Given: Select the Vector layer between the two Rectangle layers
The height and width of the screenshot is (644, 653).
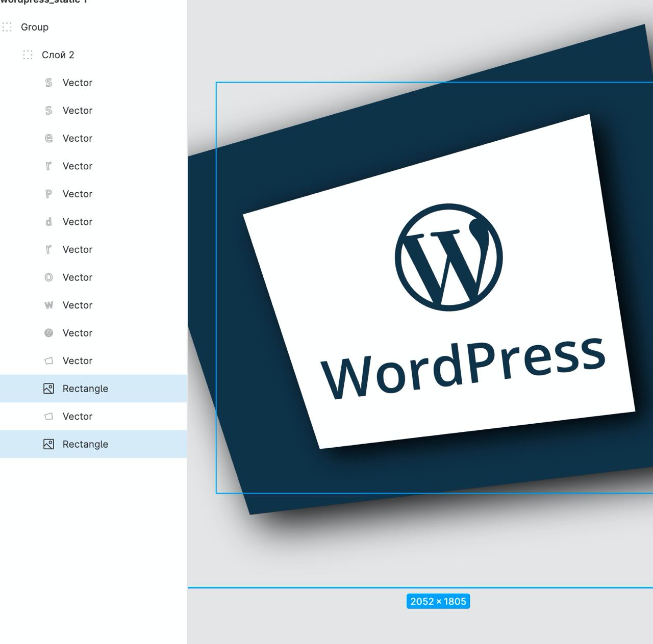Looking at the screenshot, I should coord(93,416).
